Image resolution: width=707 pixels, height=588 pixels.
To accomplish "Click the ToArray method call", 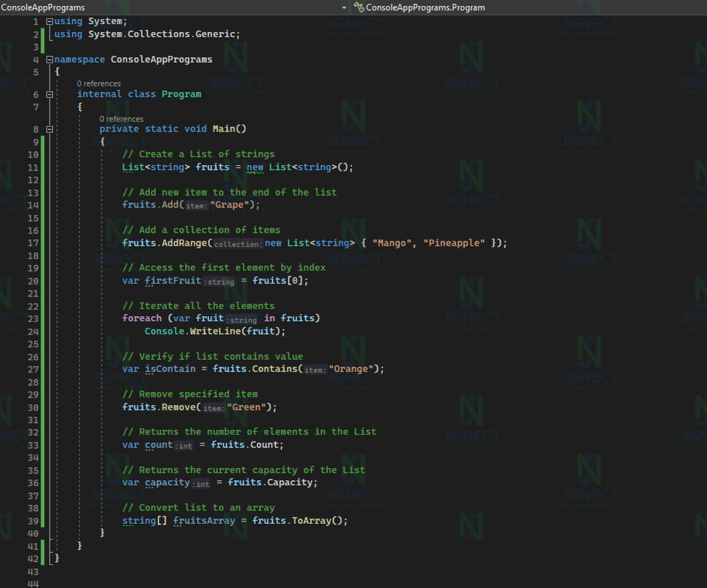I will coord(312,520).
